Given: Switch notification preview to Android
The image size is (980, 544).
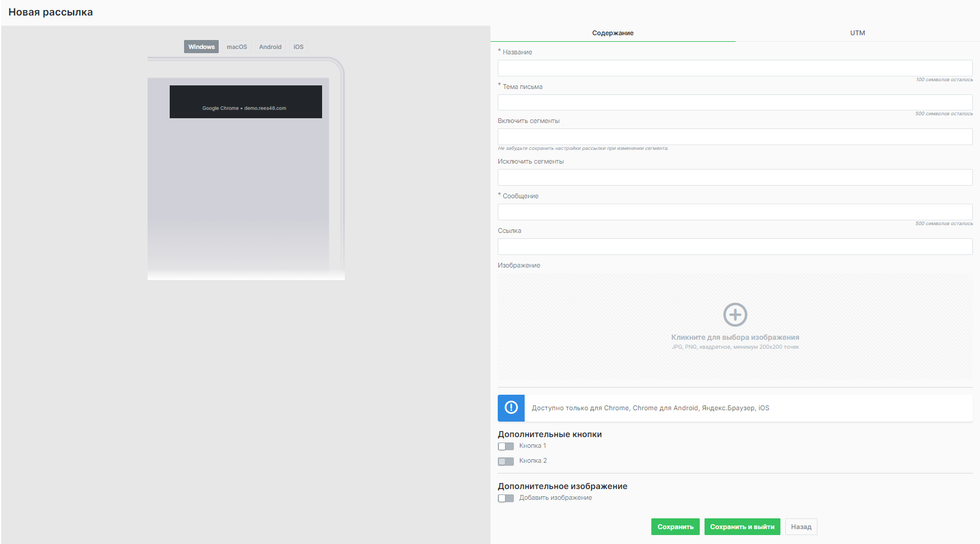Looking at the screenshot, I should tap(270, 46).
